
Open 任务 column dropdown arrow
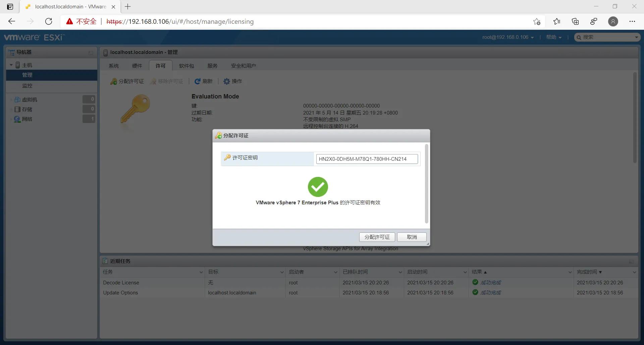tap(201, 272)
